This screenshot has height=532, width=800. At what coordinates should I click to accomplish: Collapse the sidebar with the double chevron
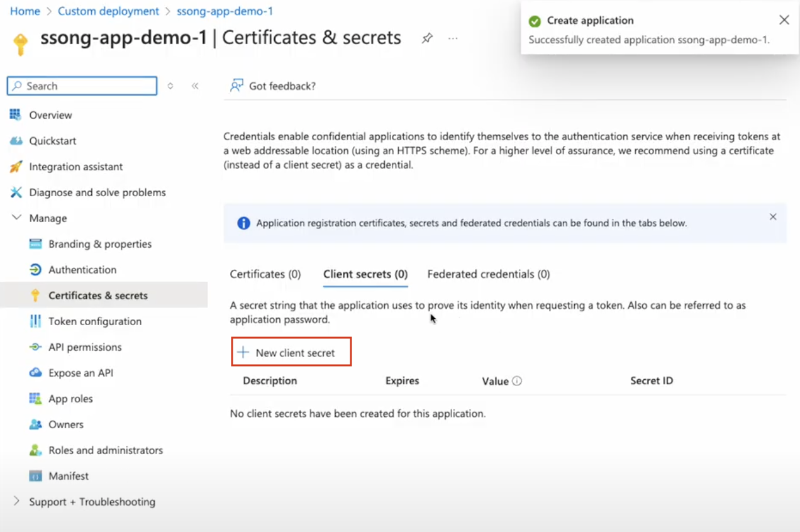pyautogui.click(x=195, y=86)
